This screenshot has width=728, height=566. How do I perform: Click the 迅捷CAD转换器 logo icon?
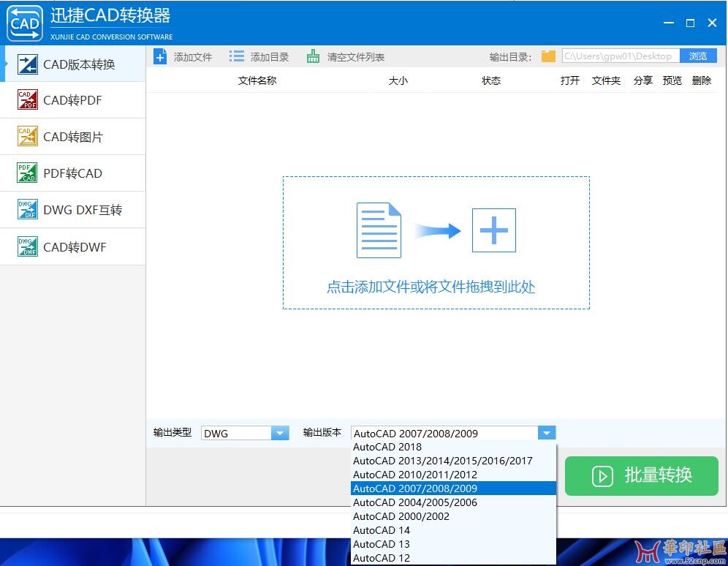(25, 23)
